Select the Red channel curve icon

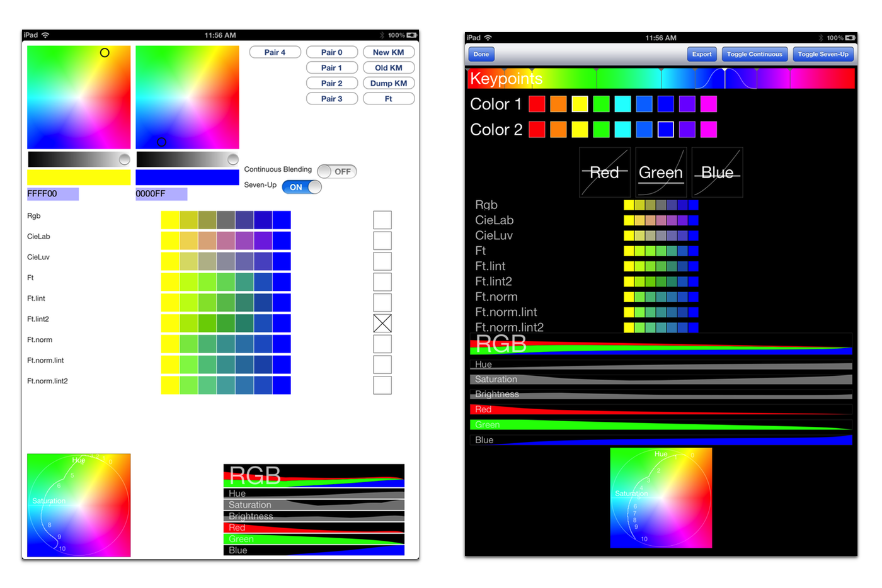[x=604, y=172]
